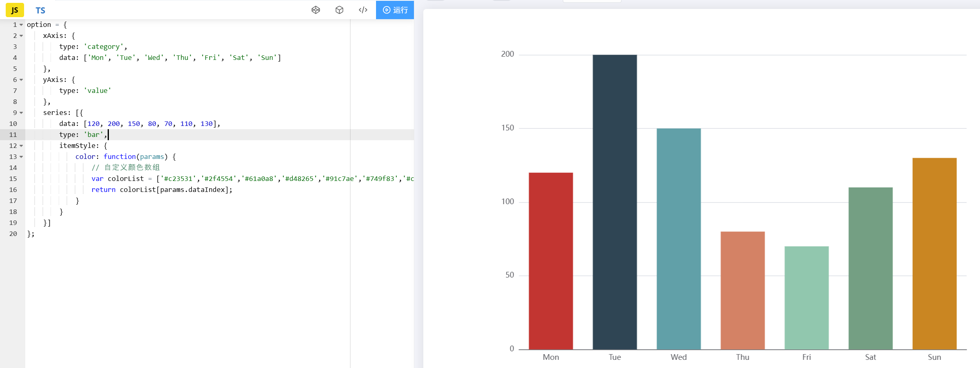Viewport: 980px width, 368px height.
Task: Click the '#61a0a8' color string in colorList
Action: coord(259,179)
